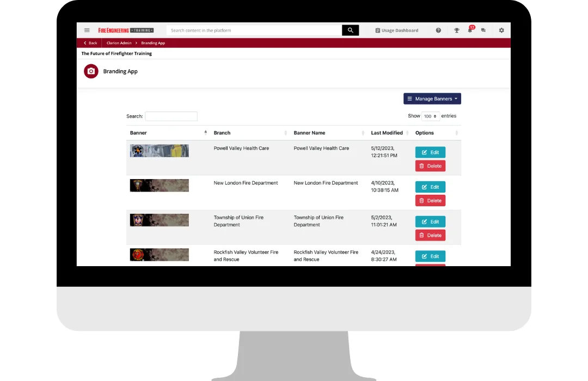Click the table Search input field
Viewport: 588px width, 381px height.
tap(171, 116)
